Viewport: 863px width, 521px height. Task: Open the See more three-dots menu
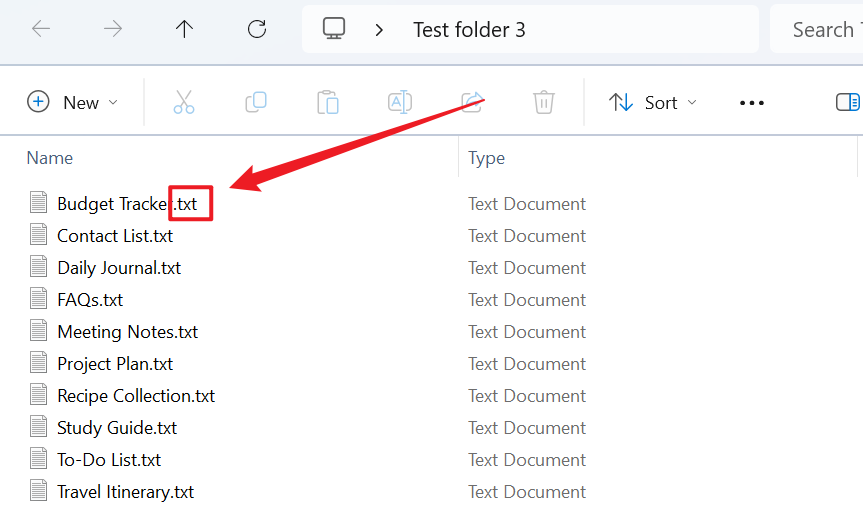pyautogui.click(x=751, y=102)
